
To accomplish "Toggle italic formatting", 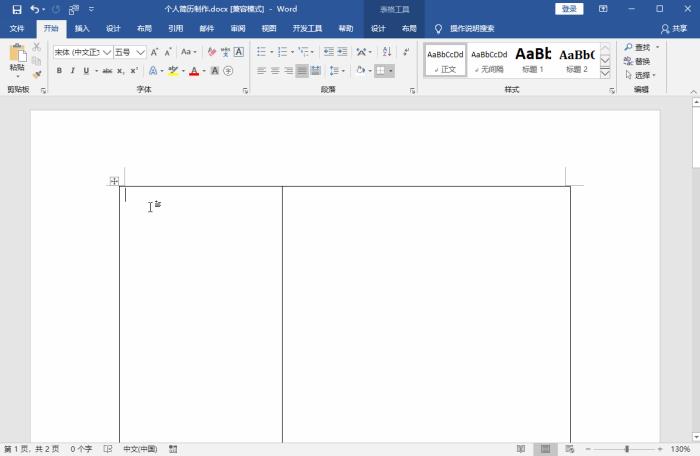I will tap(72, 71).
